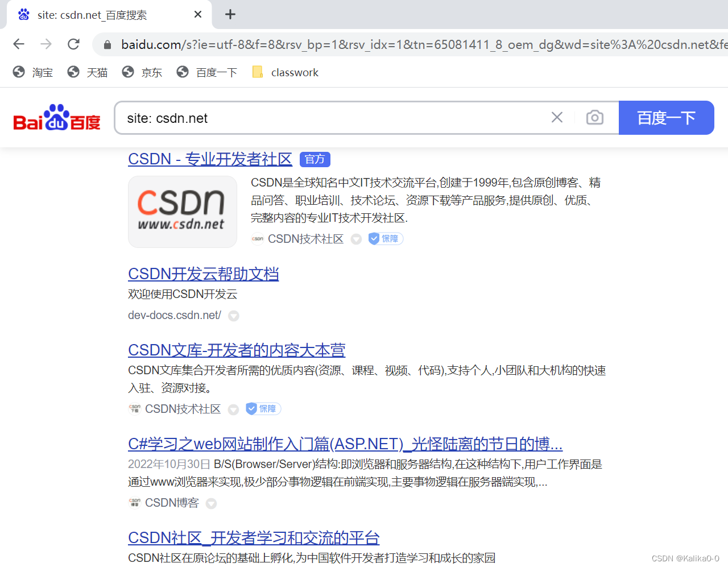728x567 pixels.
Task: Click the dev-docs.csdn.net/ source URL
Action: (x=175, y=315)
